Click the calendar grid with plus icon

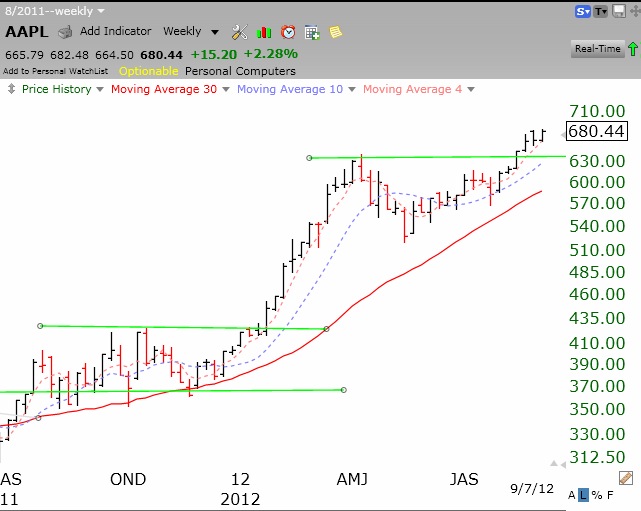[x=312, y=32]
